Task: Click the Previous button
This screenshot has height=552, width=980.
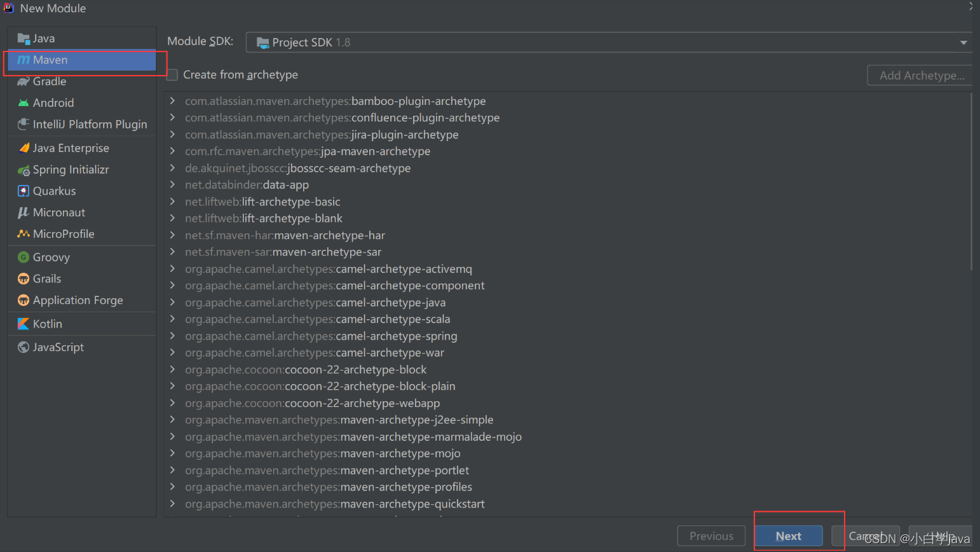Action: (711, 536)
